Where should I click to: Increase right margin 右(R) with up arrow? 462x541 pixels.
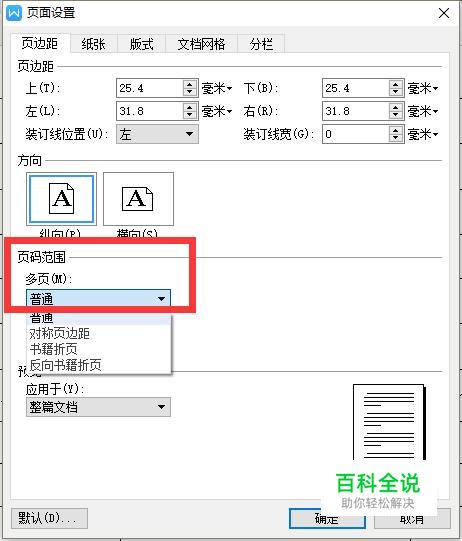[396, 107]
